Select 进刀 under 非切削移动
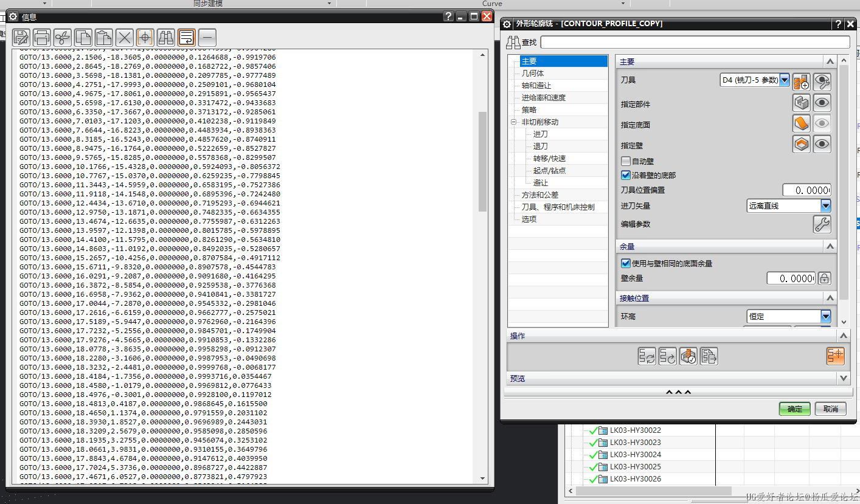860x504 pixels. [x=540, y=134]
